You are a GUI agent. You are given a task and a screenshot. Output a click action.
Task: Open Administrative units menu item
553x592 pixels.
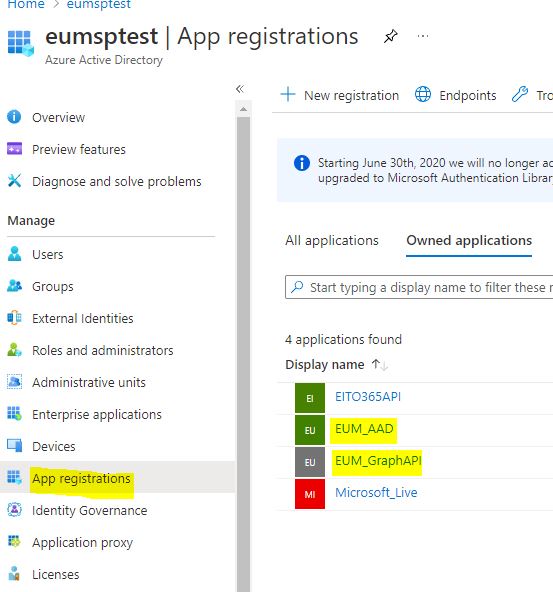click(89, 382)
